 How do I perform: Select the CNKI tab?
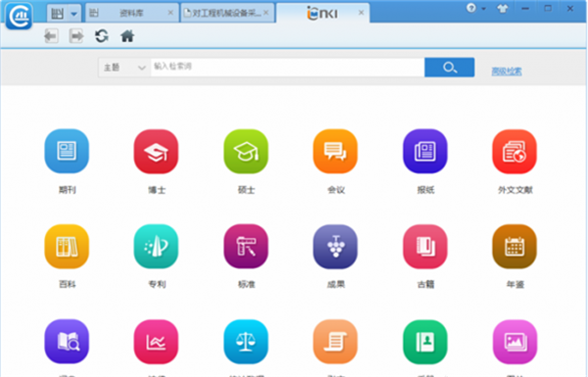click(x=322, y=13)
